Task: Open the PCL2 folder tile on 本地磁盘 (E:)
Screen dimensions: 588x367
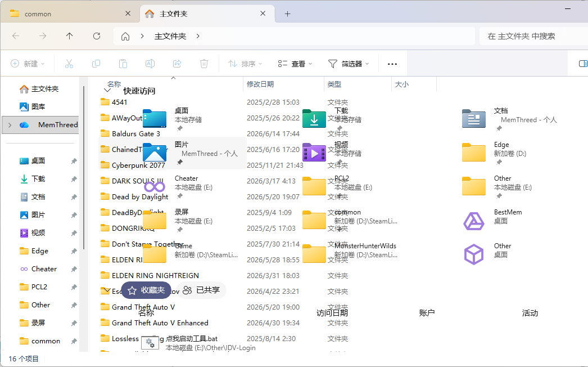Action: click(x=314, y=186)
